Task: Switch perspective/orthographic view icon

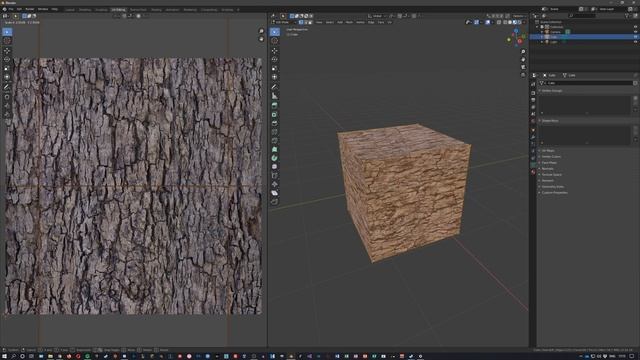Action: point(523,75)
